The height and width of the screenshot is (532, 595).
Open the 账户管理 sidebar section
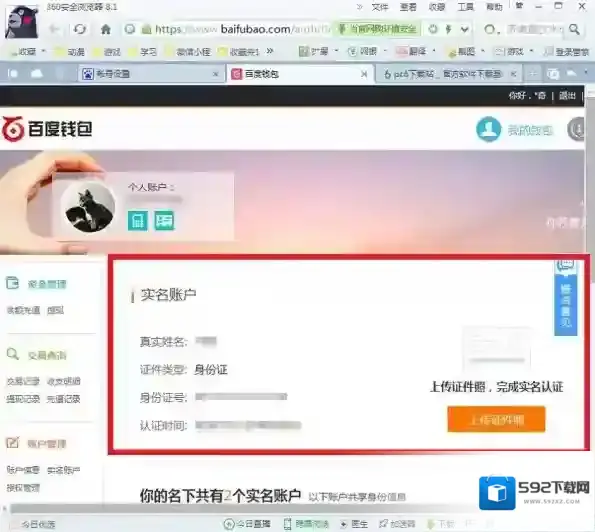coord(47,444)
